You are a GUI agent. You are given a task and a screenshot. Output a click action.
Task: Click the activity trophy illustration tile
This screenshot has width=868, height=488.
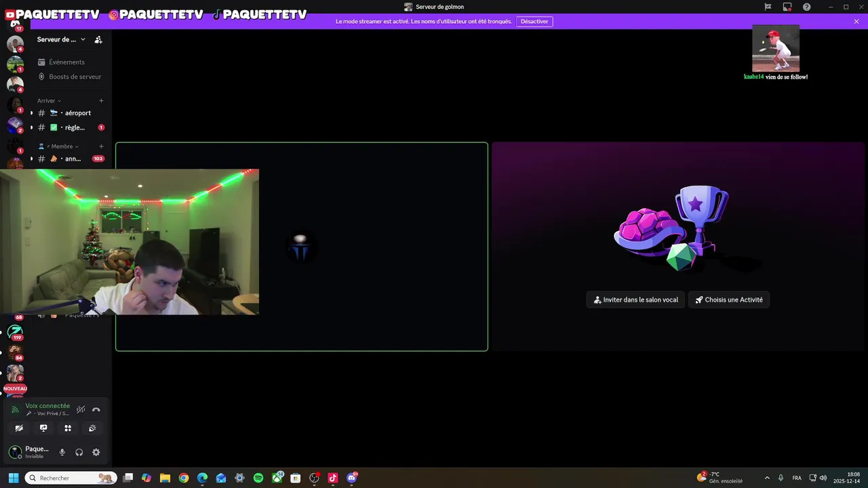pyautogui.click(x=678, y=247)
